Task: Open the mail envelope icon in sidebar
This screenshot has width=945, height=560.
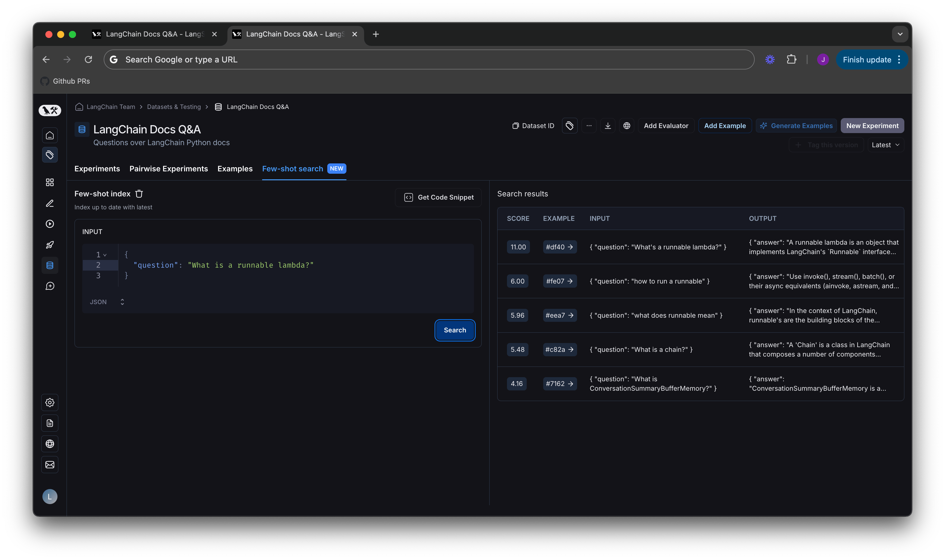Action: point(50,465)
